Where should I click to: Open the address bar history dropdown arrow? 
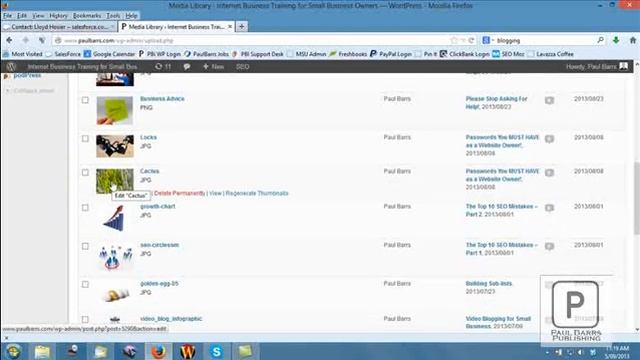pos(463,40)
